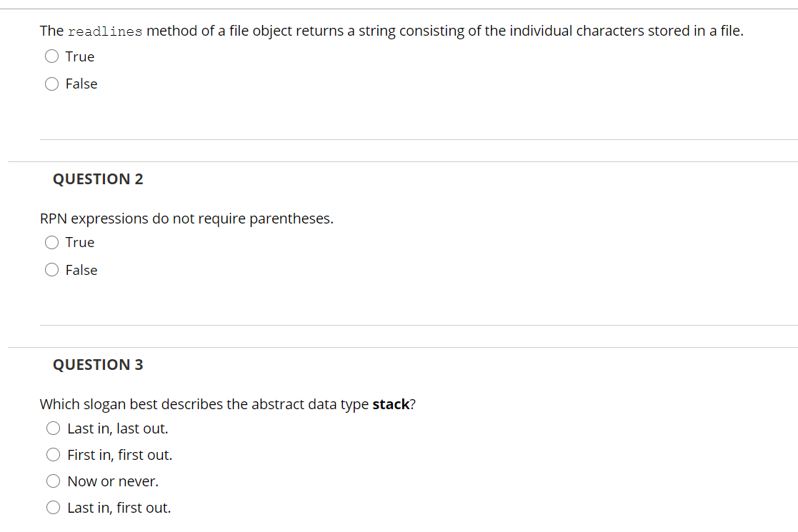This screenshot has width=798, height=532.
Task: Click the QUESTION 2 heading
Action: (98, 179)
